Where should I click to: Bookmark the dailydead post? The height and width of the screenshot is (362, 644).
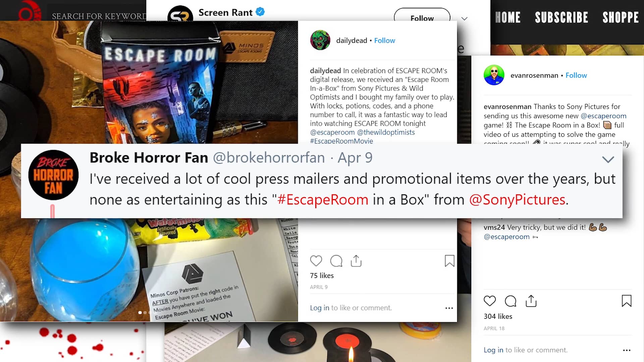point(449,261)
